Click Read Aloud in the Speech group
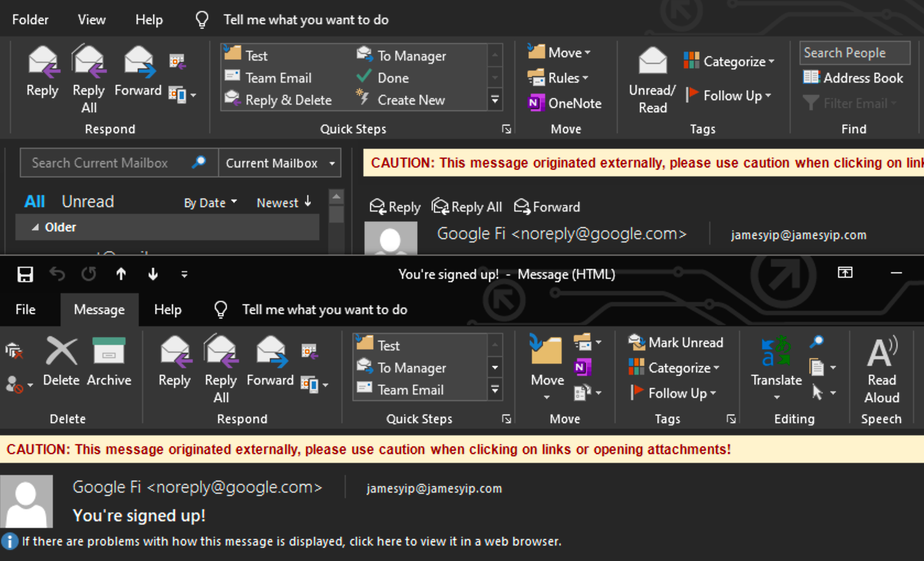924x561 pixels. (x=882, y=370)
